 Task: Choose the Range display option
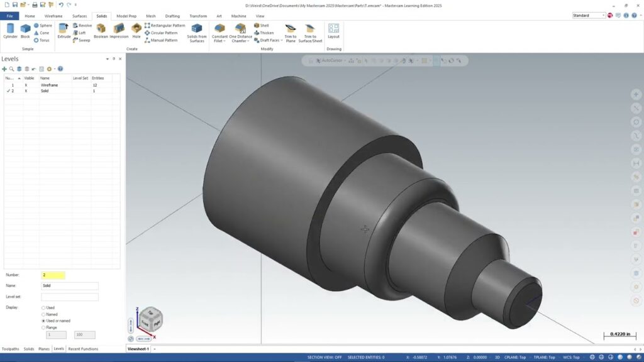pos(43,327)
